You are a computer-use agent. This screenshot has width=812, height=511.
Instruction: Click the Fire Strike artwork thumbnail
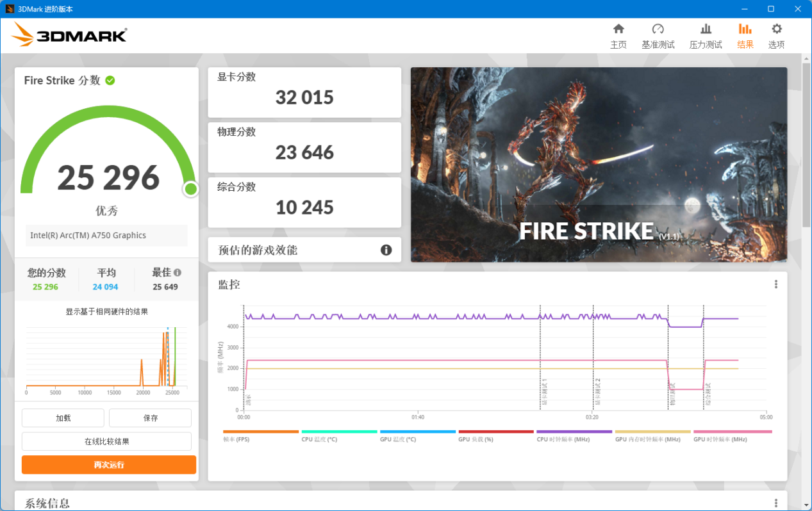(599, 165)
